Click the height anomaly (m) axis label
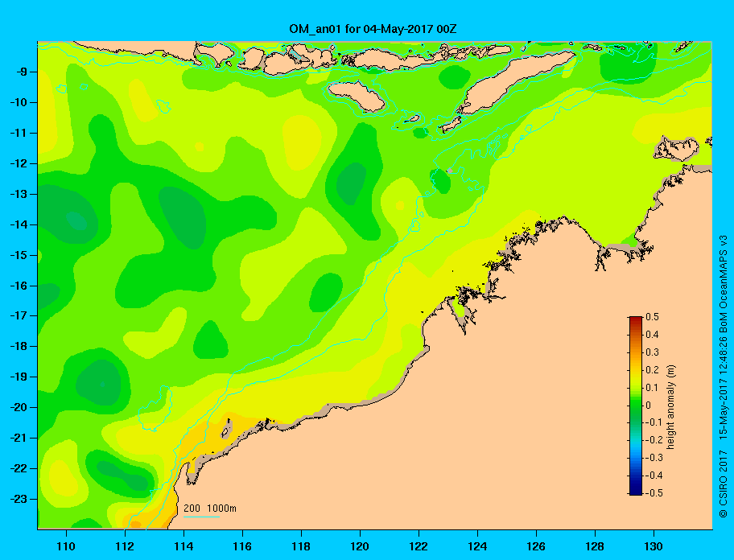The width and height of the screenshot is (734, 560). (x=671, y=406)
